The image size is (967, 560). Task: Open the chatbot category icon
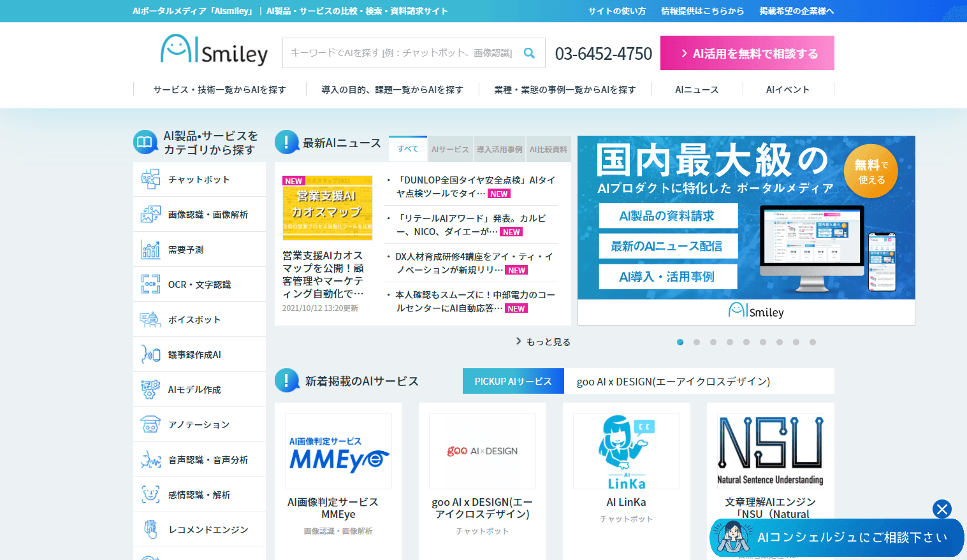point(150,180)
